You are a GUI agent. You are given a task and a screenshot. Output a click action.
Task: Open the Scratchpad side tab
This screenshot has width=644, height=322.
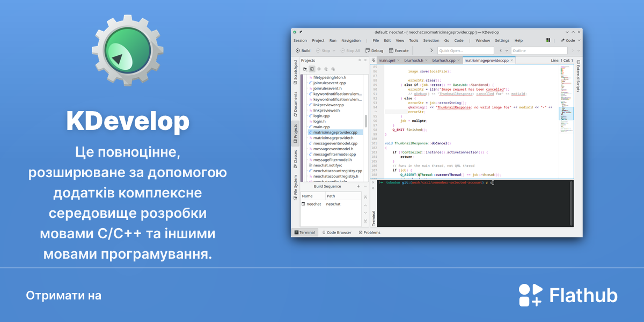point(295,71)
